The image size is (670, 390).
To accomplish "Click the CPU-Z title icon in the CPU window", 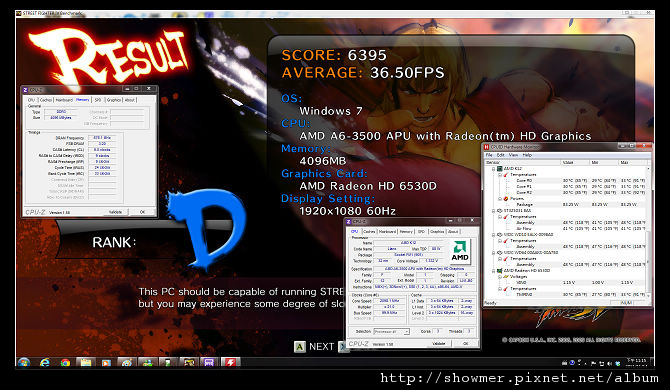I will click(350, 222).
